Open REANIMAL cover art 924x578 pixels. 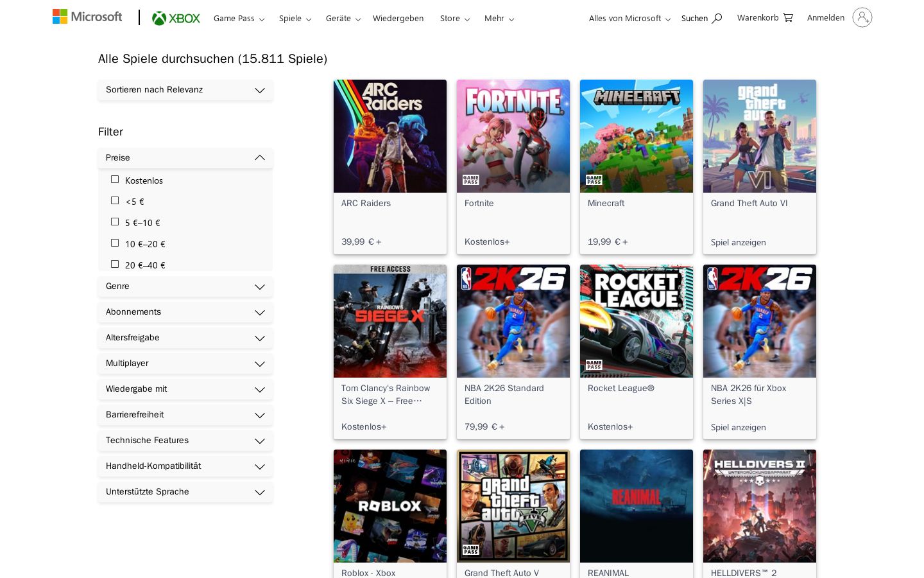click(x=637, y=506)
